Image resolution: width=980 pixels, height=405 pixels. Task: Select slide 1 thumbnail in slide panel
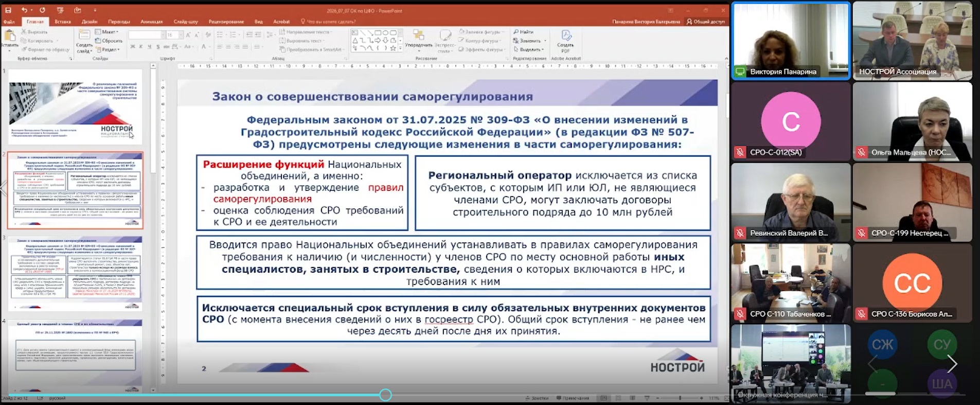click(75, 108)
